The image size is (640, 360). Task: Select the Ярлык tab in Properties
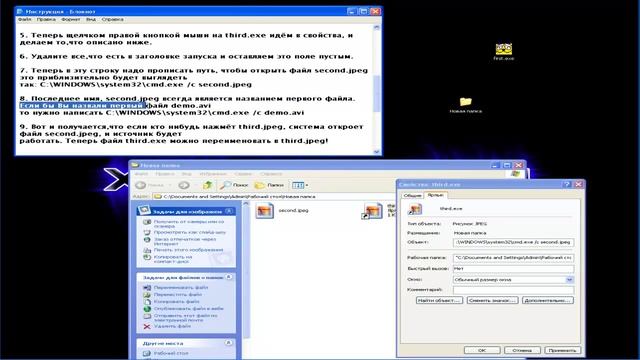[435, 195]
